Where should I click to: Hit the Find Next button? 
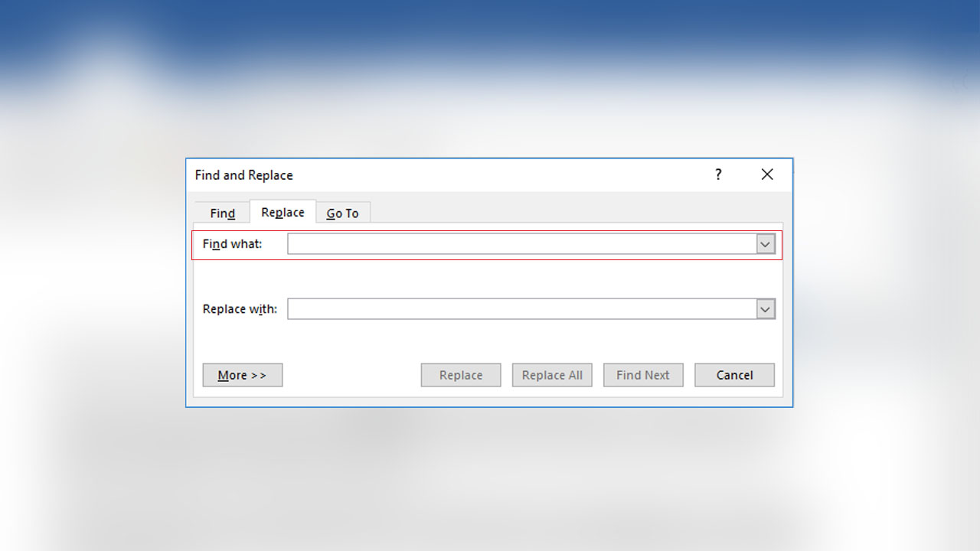[643, 375]
